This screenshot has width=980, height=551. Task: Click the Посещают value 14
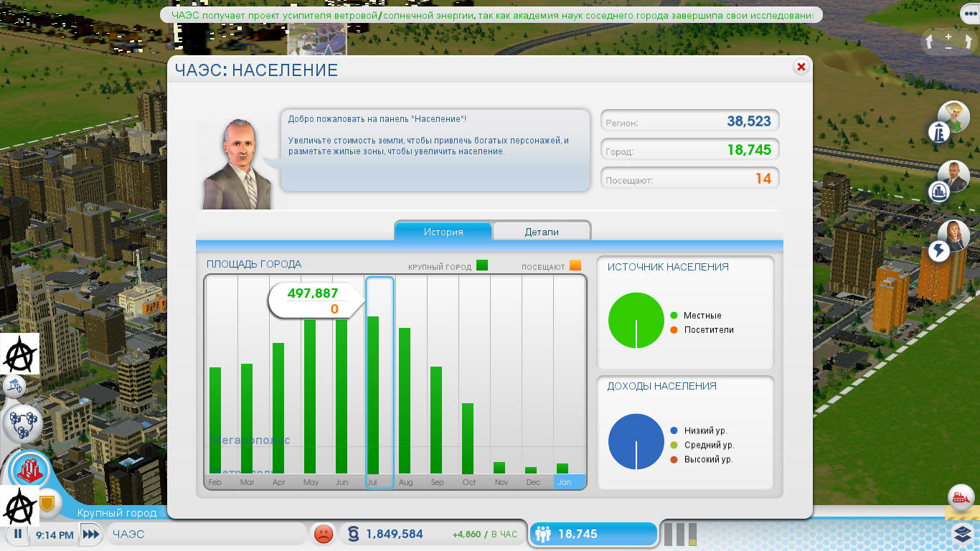763,179
